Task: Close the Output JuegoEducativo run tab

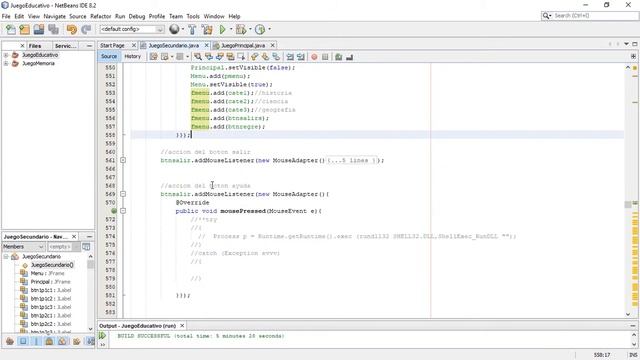Action: (182, 326)
